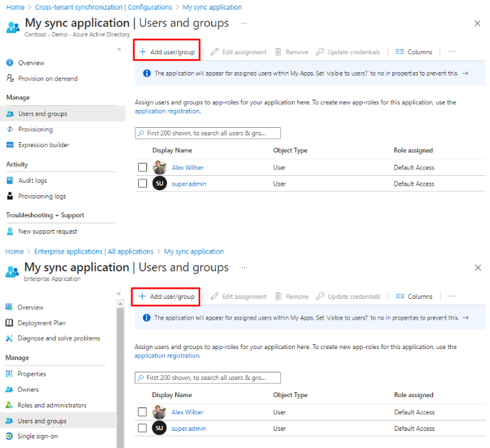Open Diagnose and solve problems
This screenshot has height=448, width=490.
pos(58,338)
